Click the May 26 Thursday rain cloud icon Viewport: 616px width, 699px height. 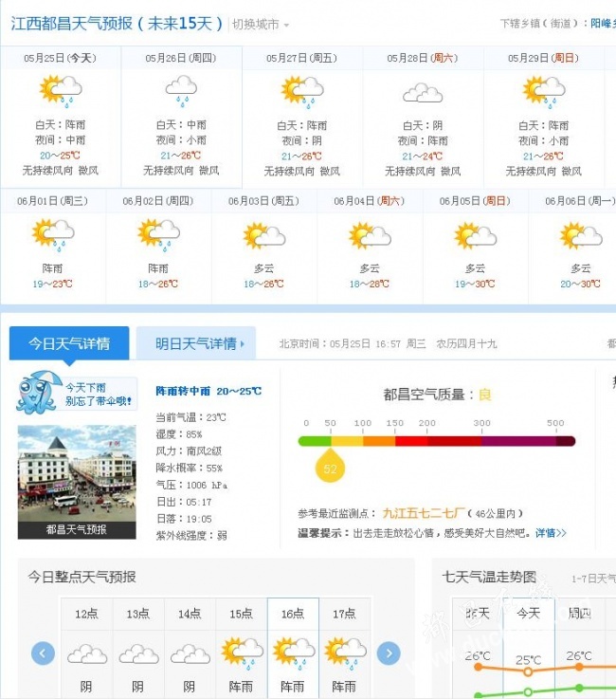click(181, 91)
